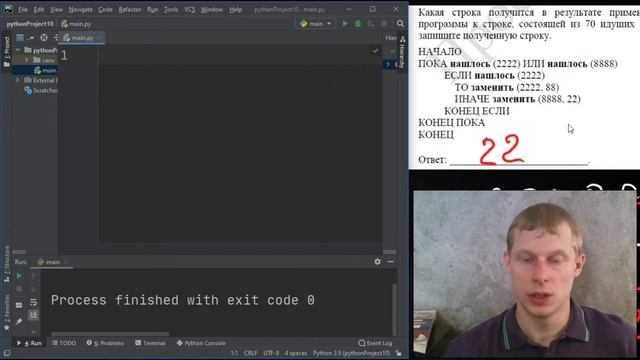This screenshot has width=640, height=360.
Task: Open the Run tool window button
Action: pos(29,343)
